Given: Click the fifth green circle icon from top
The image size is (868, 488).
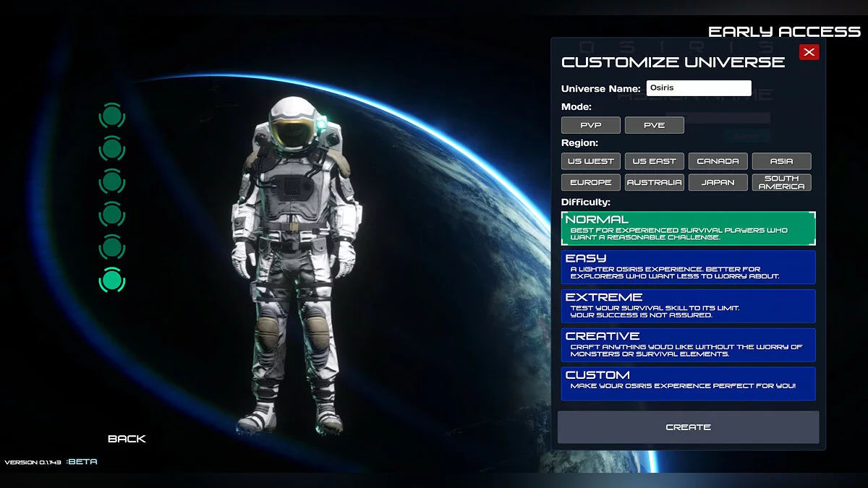Looking at the screenshot, I should tap(112, 247).
